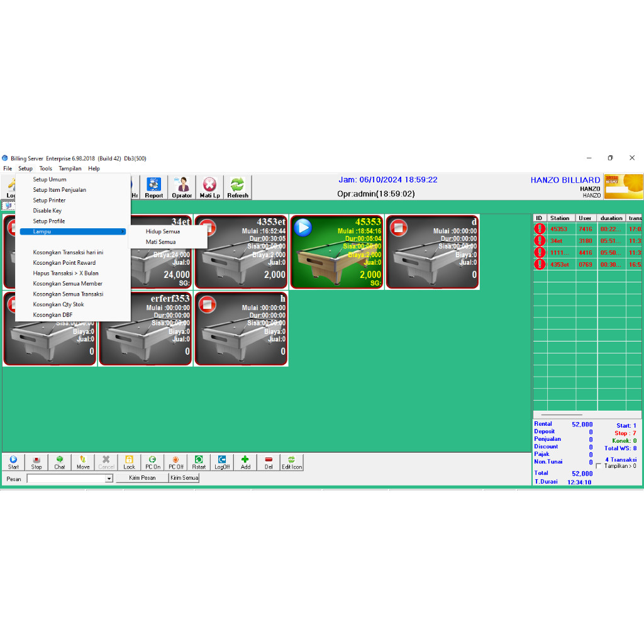Open the Oprator toolbar button

coord(182,187)
